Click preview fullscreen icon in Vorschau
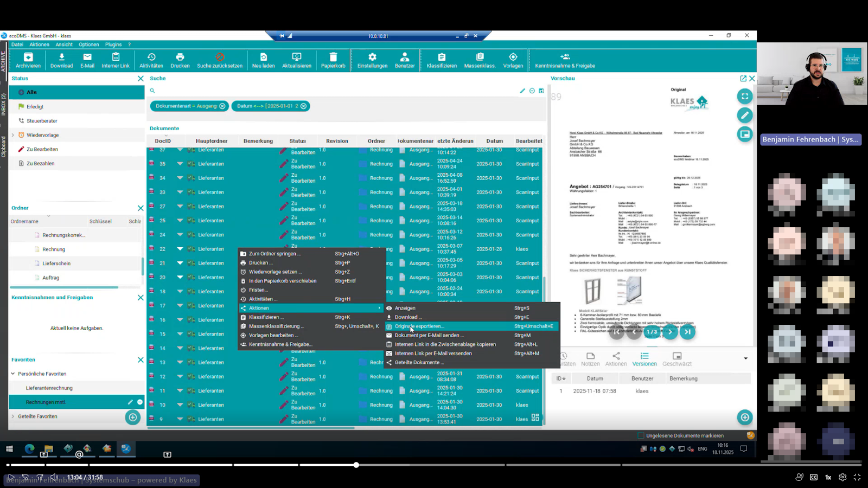The height and width of the screenshot is (488, 868). tap(744, 97)
